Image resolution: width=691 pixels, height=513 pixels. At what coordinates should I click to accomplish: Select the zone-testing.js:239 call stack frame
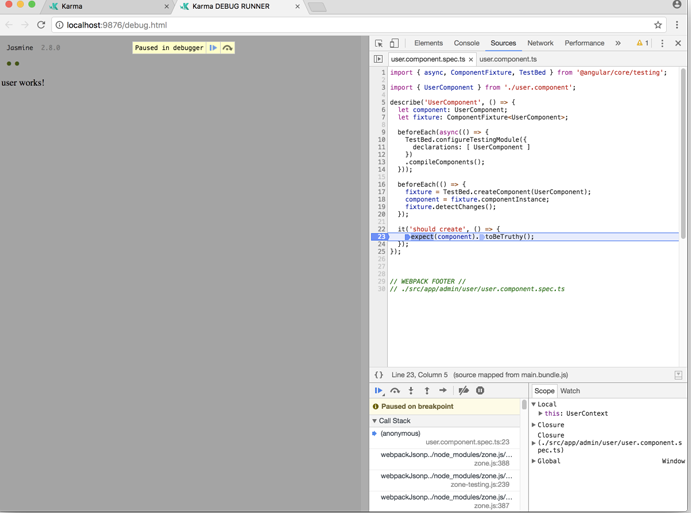point(445,480)
